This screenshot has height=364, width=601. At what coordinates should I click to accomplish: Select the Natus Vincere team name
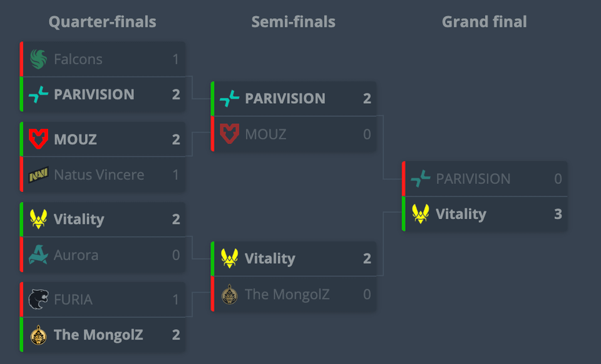99,174
